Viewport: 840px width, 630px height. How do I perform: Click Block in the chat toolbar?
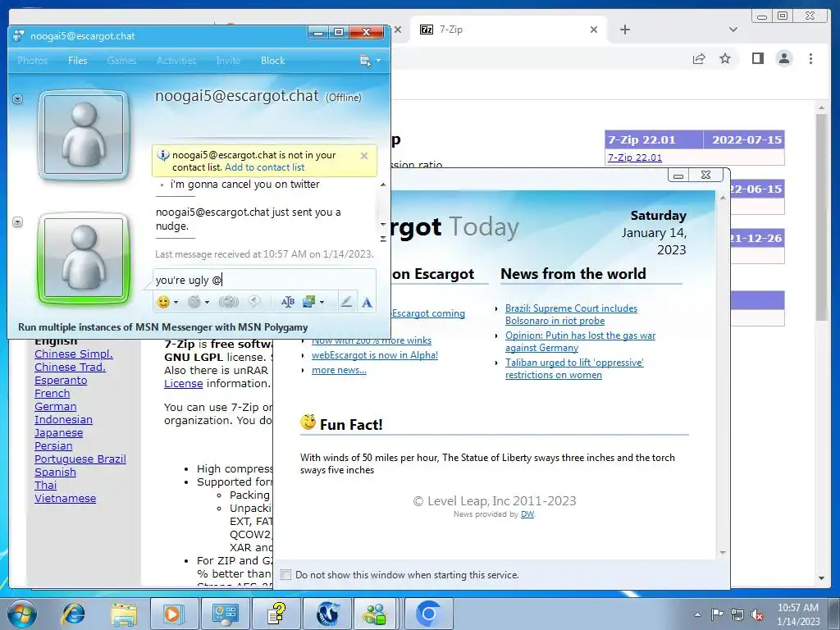coord(272,61)
